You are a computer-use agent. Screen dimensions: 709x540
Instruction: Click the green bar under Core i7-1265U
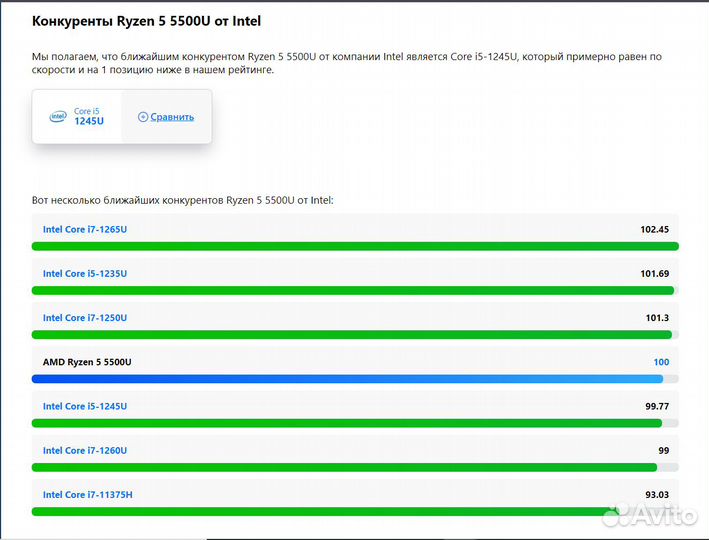click(354, 246)
